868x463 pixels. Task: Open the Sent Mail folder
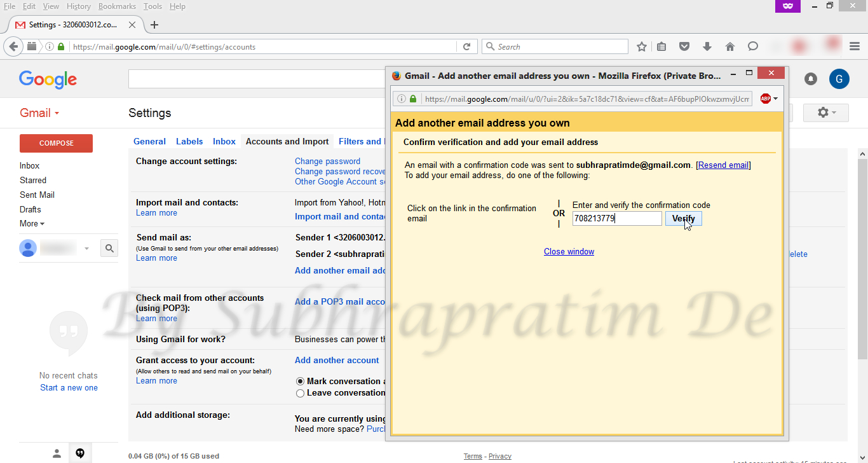click(x=37, y=195)
